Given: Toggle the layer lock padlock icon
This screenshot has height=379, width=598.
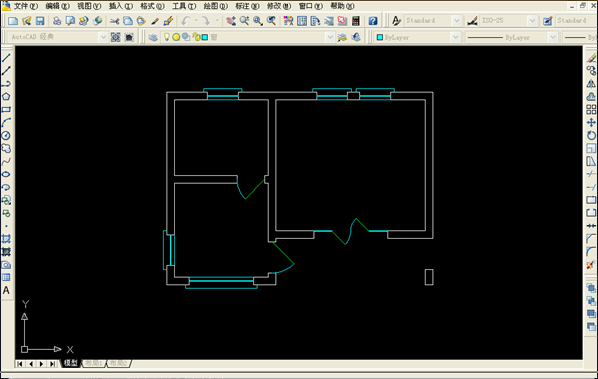Looking at the screenshot, I should [196, 37].
